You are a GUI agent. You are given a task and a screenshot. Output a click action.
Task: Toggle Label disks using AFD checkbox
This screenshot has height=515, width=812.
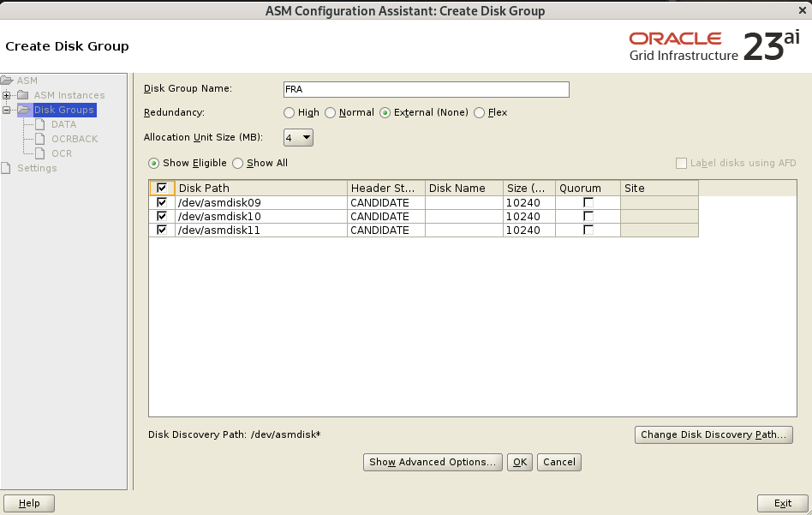[x=681, y=163]
